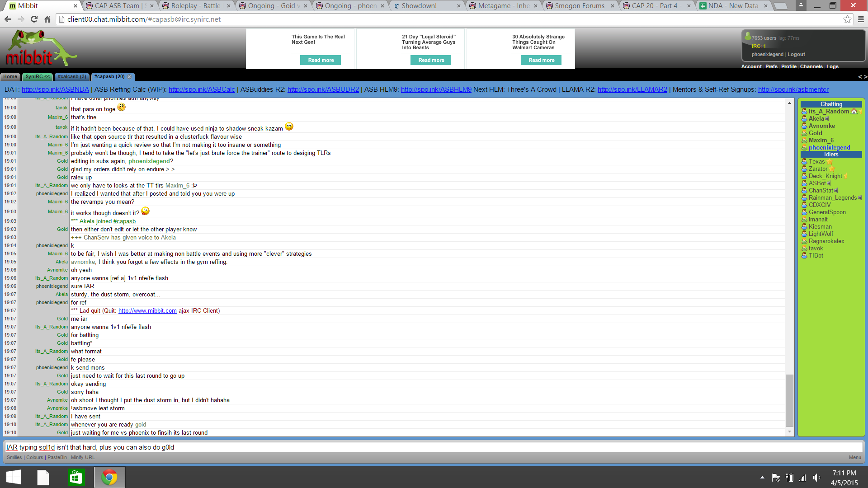This screenshot has height=488, width=868.
Task: Click the home icon beside Its_A_Random
Action: [x=854, y=112]
